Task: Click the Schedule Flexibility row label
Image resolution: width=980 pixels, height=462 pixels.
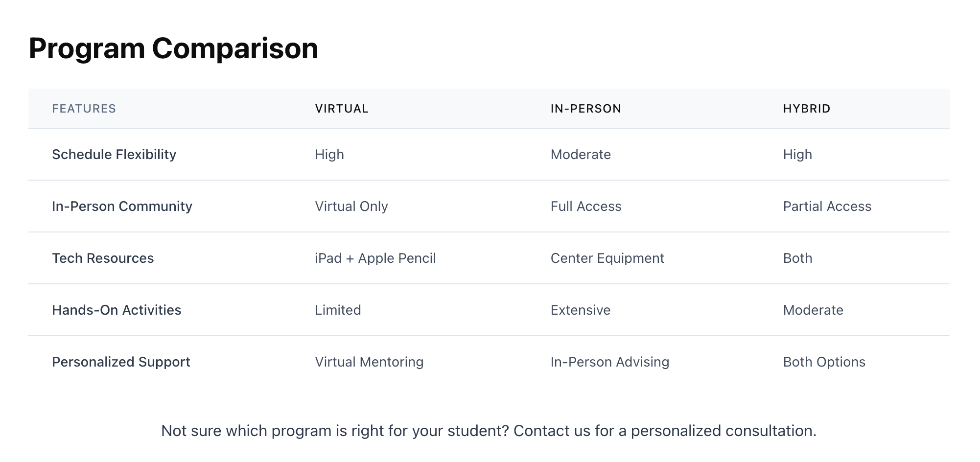Action: coord(114,155)
